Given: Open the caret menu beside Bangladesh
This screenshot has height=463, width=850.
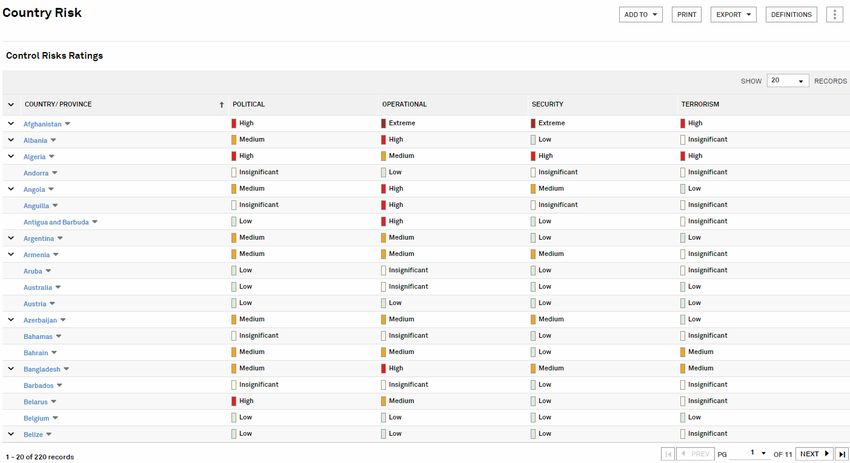Looking at the screenshot, I should [x=66, y=369].
